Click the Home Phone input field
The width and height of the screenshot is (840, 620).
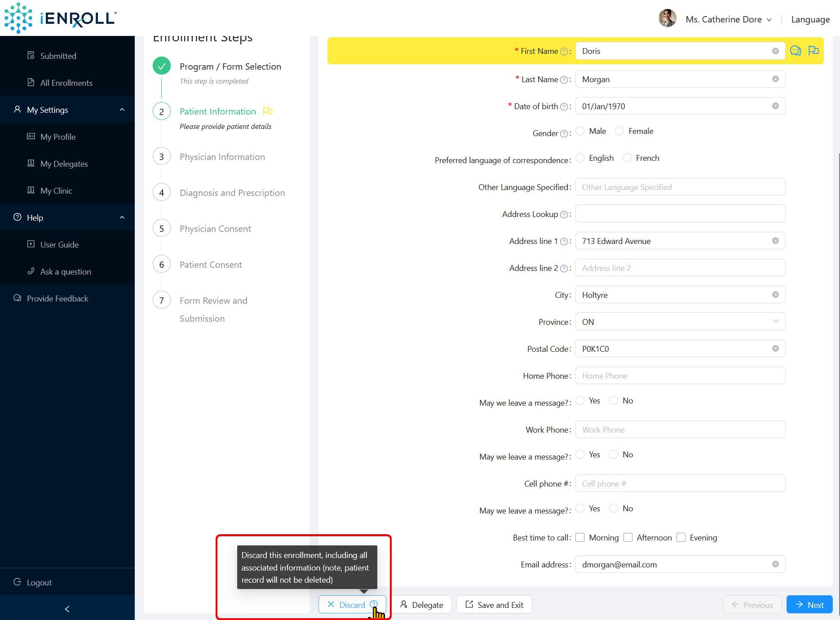click(x=680, y=376)
